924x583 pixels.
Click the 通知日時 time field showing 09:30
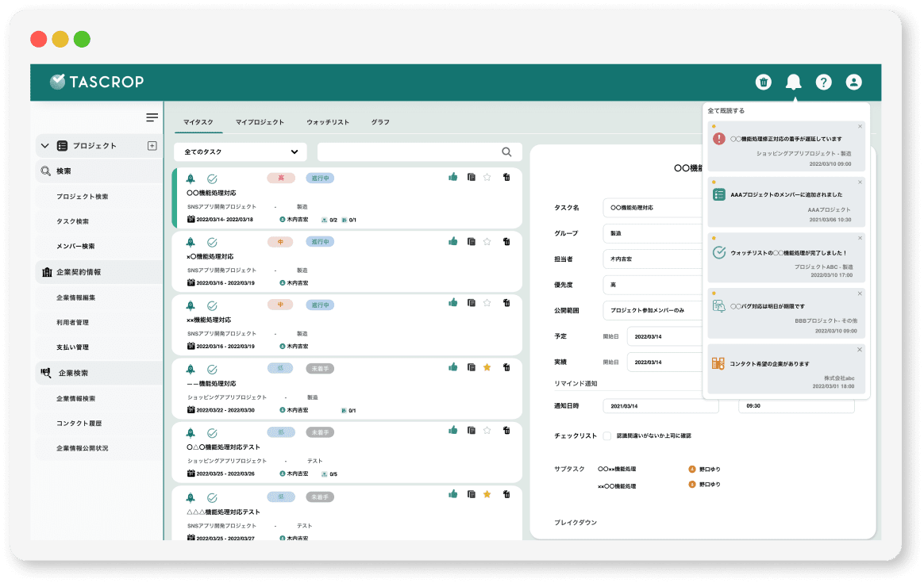pyautogui.click(x=795, y=406)
